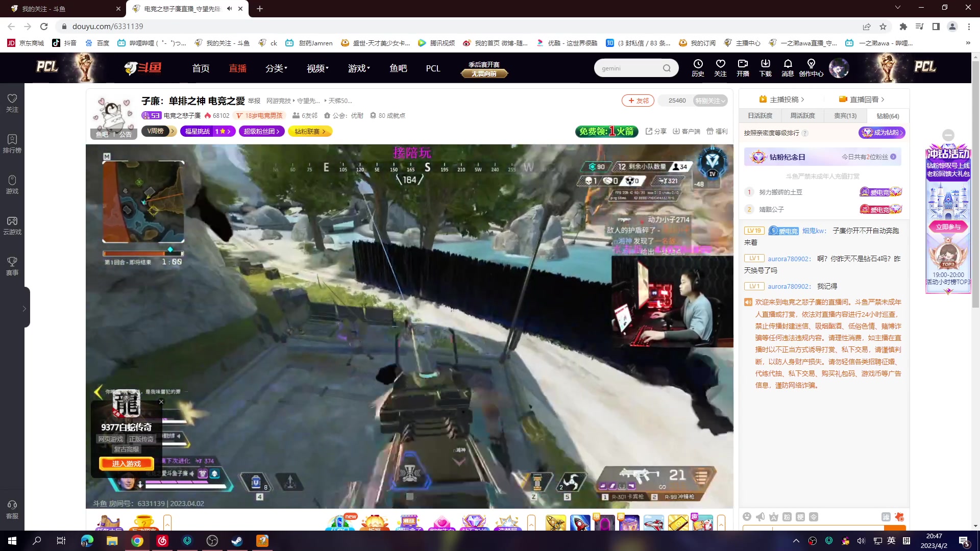This screenshot has width=980, height=551.
Task: Switch to the 贵宾(13) tab
Action: (845, 116)
